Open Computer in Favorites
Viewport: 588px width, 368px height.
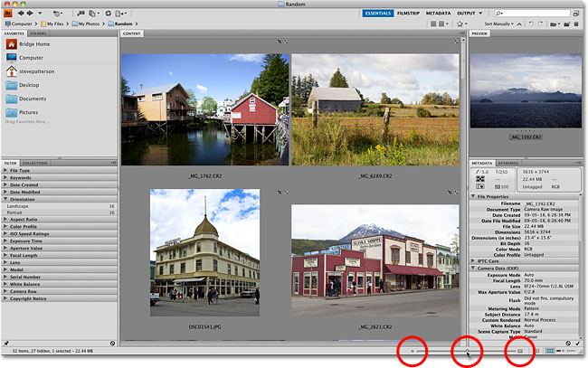click(x=24, y=58)
